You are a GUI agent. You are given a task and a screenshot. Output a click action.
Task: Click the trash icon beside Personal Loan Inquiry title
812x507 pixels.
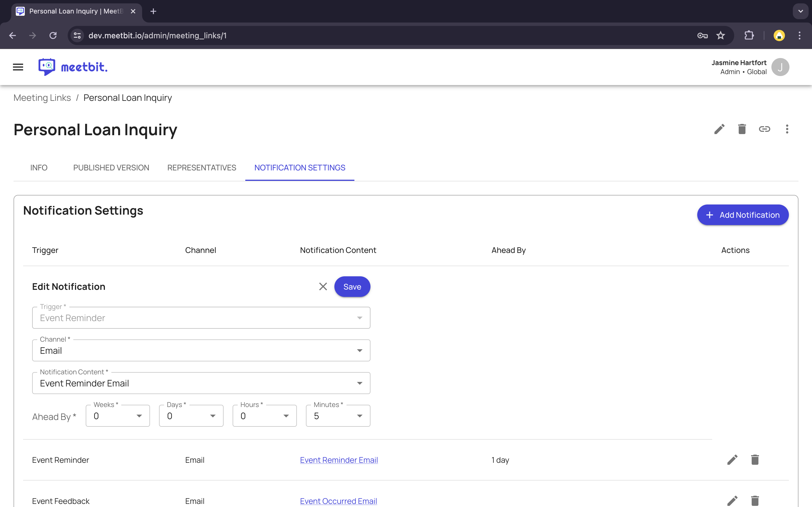742,129
